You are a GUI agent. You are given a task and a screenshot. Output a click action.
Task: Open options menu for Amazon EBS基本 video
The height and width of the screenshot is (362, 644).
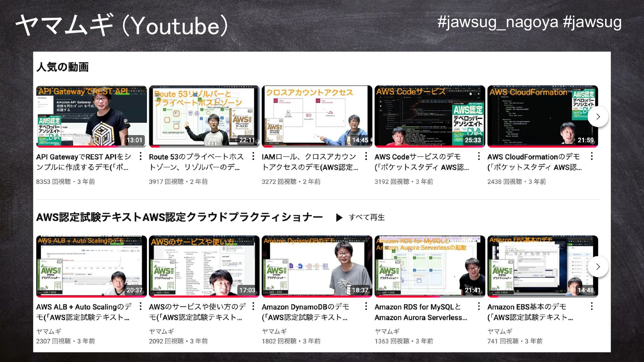click(592, 306)
